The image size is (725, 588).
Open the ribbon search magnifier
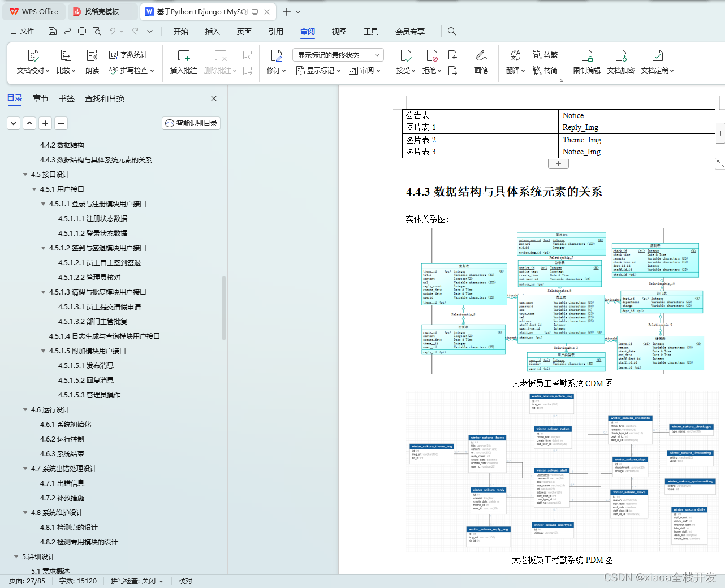[452, 32]
